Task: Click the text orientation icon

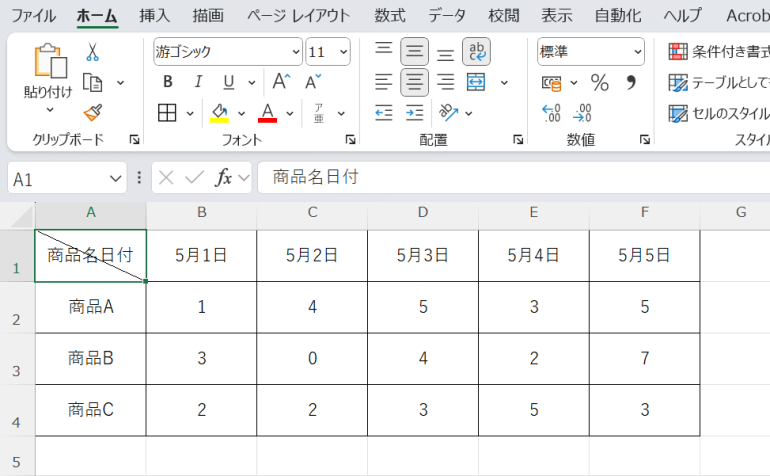Action: pyautogui.click(x=449, y=113)
